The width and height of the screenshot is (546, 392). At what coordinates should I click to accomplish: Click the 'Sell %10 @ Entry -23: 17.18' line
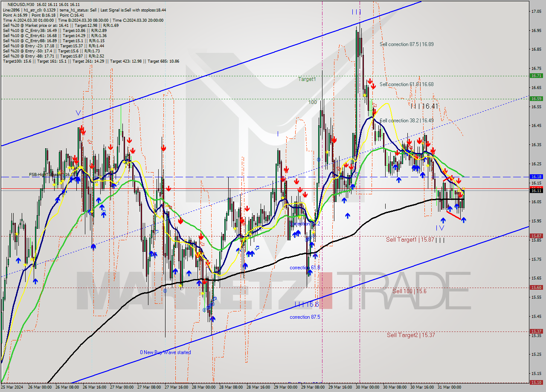(53, 46)
